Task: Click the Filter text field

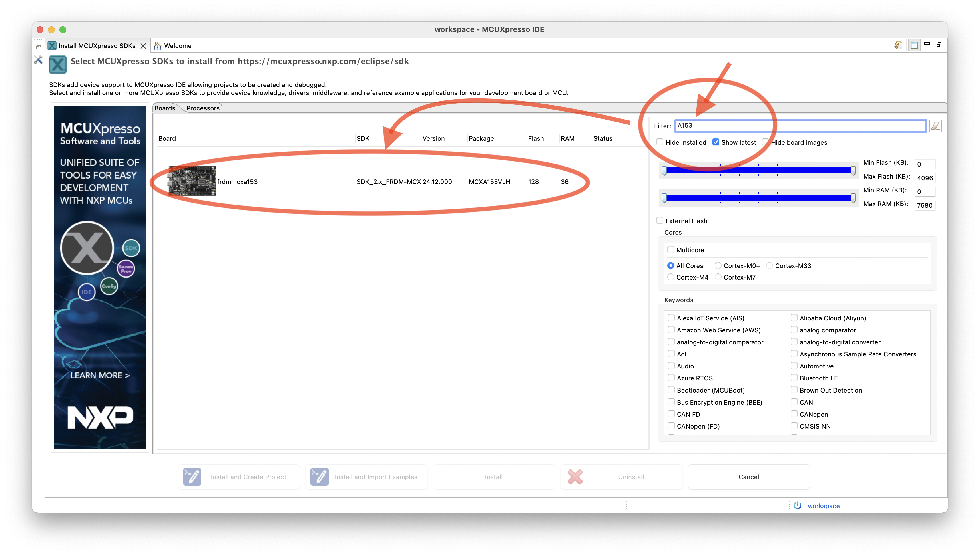Action: (800, 126)
